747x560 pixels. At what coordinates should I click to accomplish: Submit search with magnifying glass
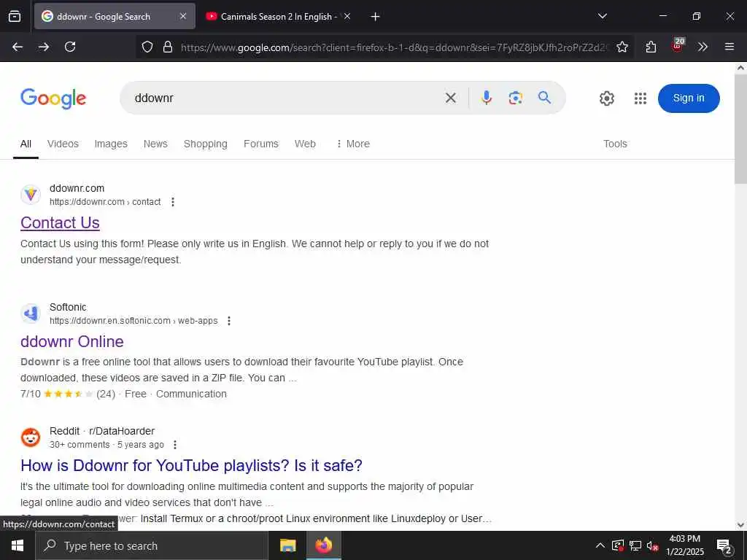(544, 98)
